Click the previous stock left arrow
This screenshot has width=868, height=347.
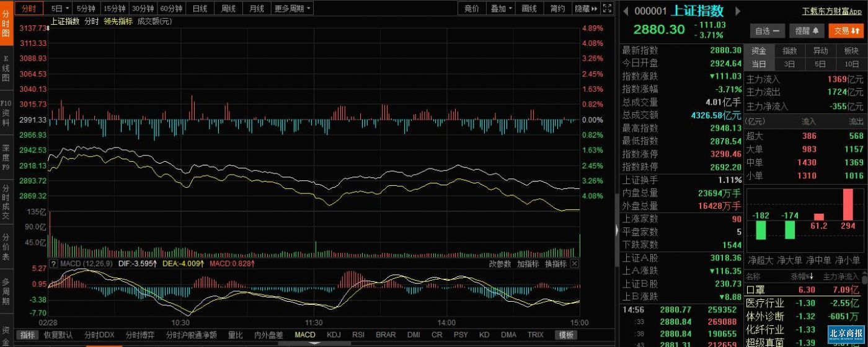(x=626, y=11)
